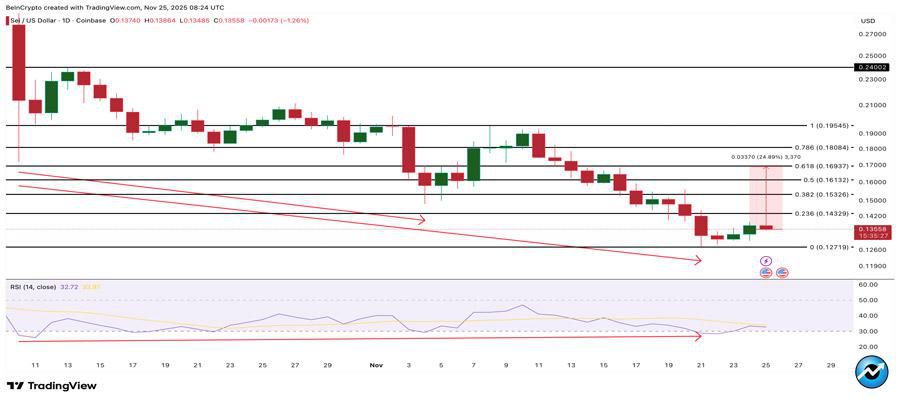Click the red arrowhead ending near 0.12719 level
Screen dimensions: 900x400
pos(697,261)
